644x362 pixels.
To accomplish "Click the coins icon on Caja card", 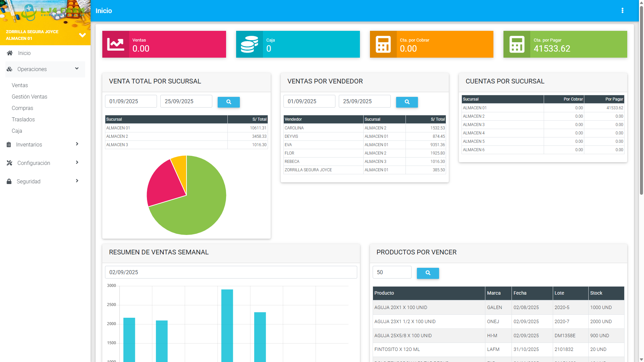I will click(x=249, y=44).
